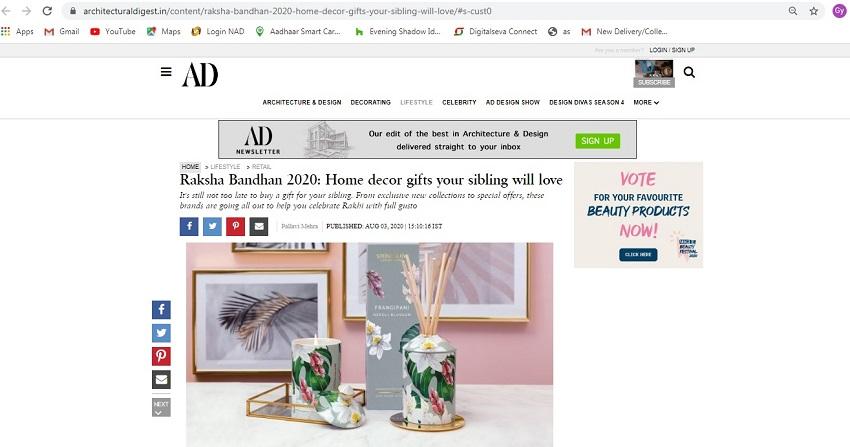Click the LOGIN / SIGN UP link

(672, 50)
